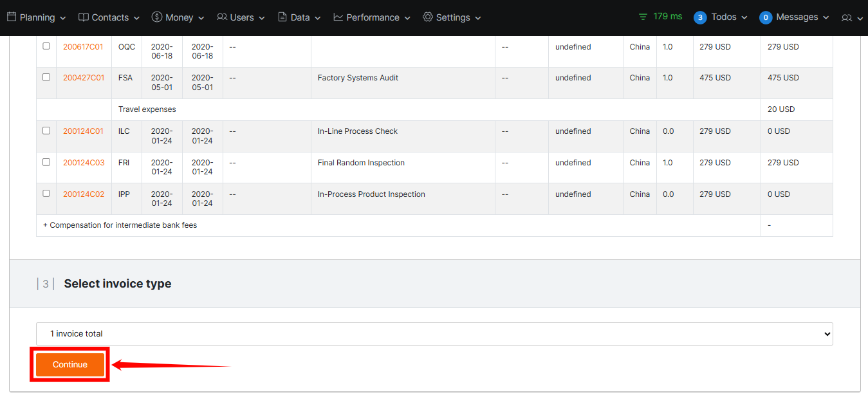The width and height of the screenshot is (868, 406).
Task: Open order link 200124C01
Action: click(83, 131)
